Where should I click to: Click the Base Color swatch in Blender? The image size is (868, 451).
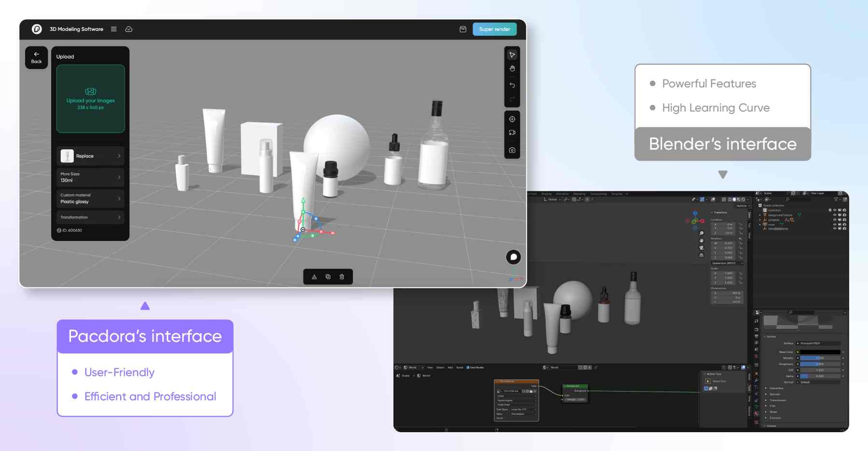[x=820, y=352]
